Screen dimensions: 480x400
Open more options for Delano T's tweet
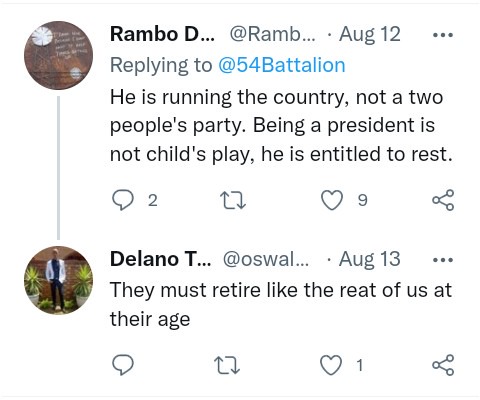pos(443,260)
